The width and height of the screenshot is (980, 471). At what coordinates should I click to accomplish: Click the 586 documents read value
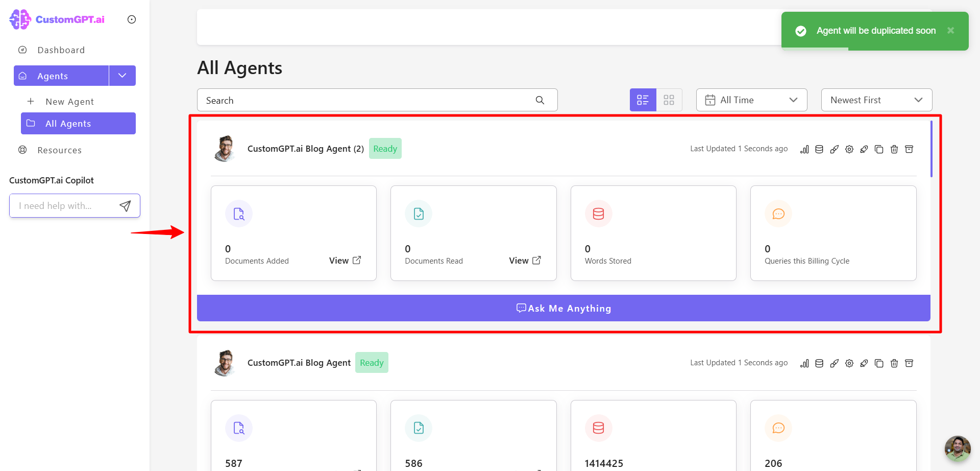pos(413,463)
